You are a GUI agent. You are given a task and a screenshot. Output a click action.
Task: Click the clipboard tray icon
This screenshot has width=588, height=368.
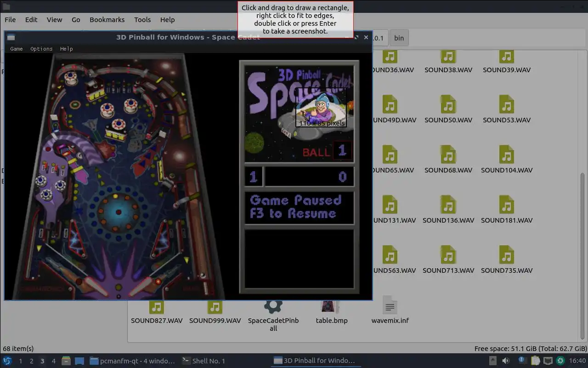535,361
